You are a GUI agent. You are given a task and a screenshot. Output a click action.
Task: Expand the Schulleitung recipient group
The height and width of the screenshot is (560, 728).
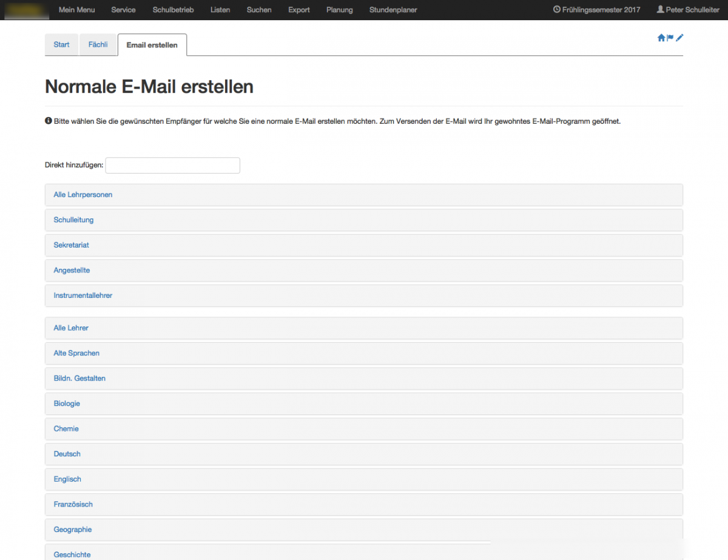coord(73,220)
